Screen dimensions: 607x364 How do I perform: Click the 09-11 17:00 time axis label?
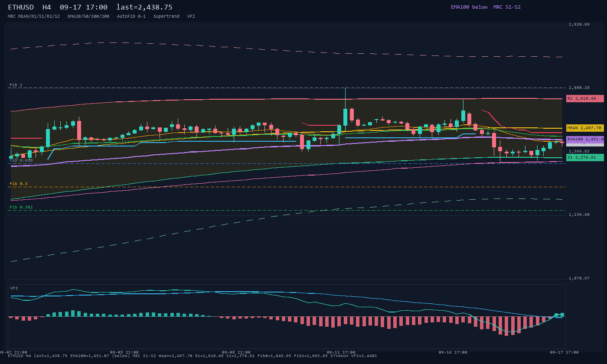[x=341, y=352]
